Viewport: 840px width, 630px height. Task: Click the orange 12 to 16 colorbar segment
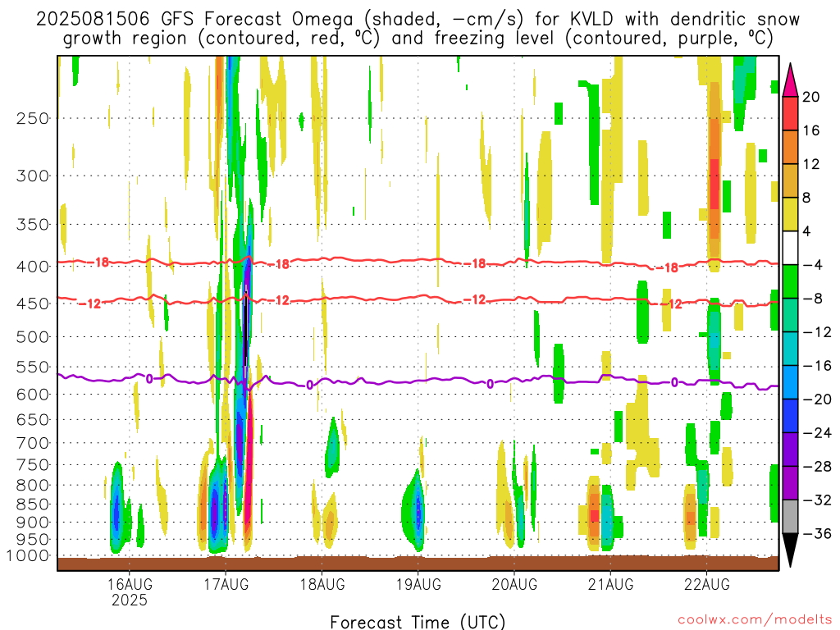point(790,148)
